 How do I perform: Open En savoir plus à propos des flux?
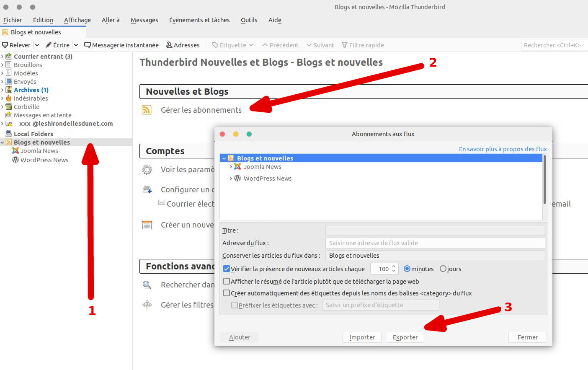[x=503, y=149]
